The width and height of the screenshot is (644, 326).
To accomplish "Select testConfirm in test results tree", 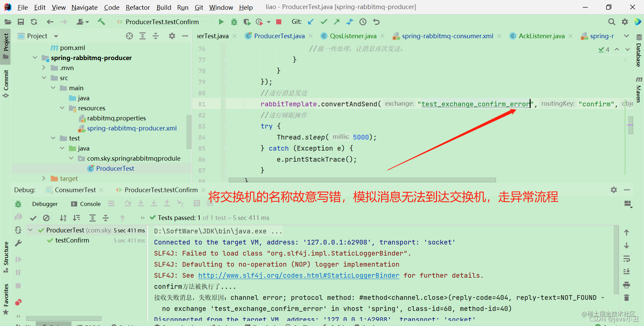I will point(72,240).
